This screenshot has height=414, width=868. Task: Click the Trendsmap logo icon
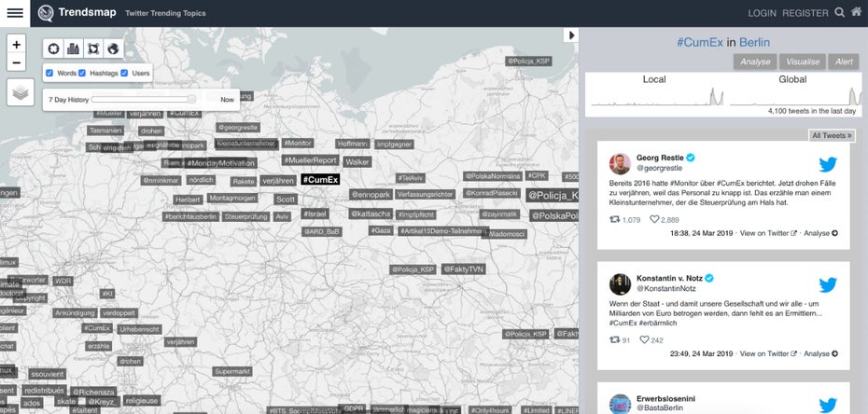tap(46, 13)
